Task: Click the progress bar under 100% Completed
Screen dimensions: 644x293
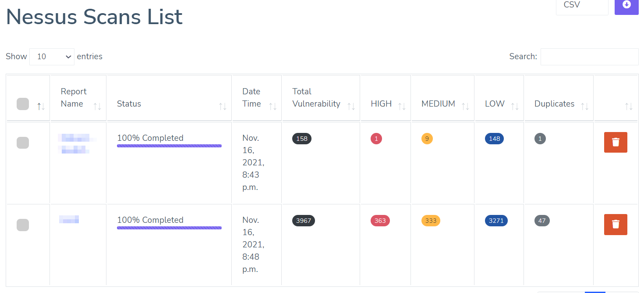Action: [169, 146]
